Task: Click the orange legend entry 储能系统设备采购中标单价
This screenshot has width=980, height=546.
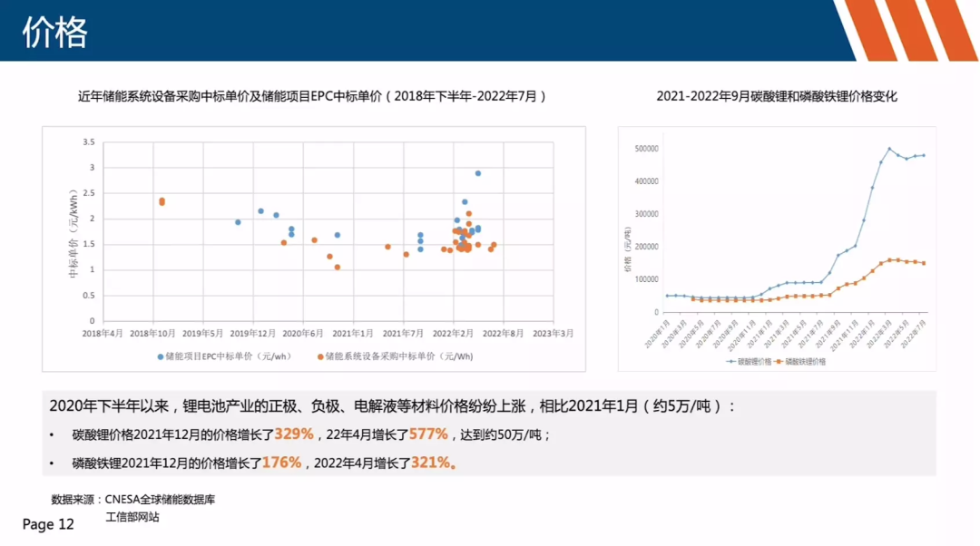Action: pyautogui.click(x=395, y=356)
